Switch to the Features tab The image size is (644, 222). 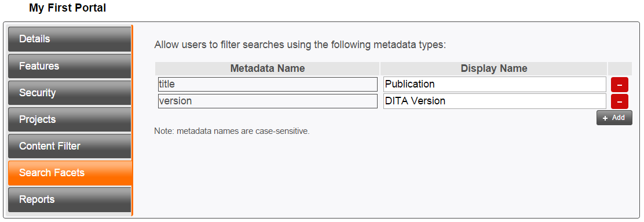(x=69, y=66)
